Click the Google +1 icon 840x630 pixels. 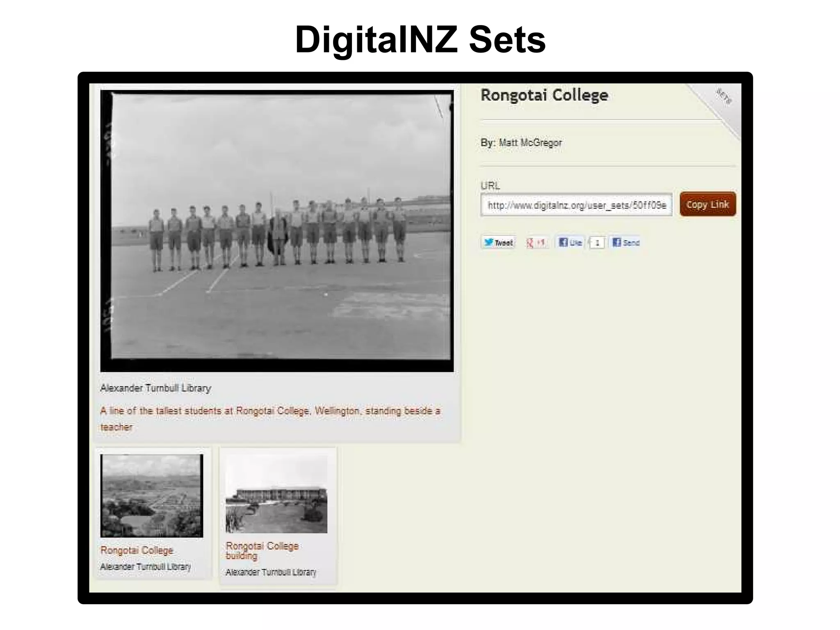(536, 242)
